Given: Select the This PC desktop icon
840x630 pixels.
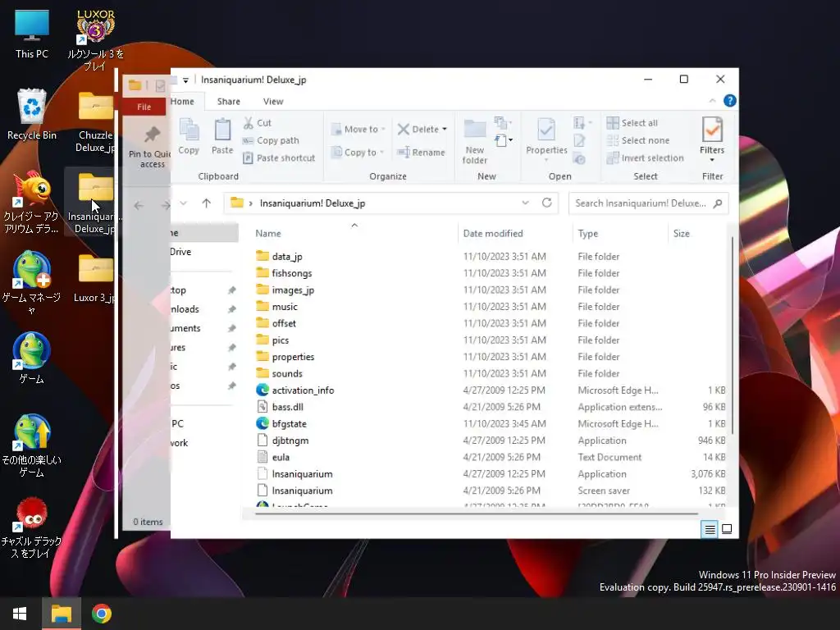Looking at the screenshot, I should click(x=32, y=34).
